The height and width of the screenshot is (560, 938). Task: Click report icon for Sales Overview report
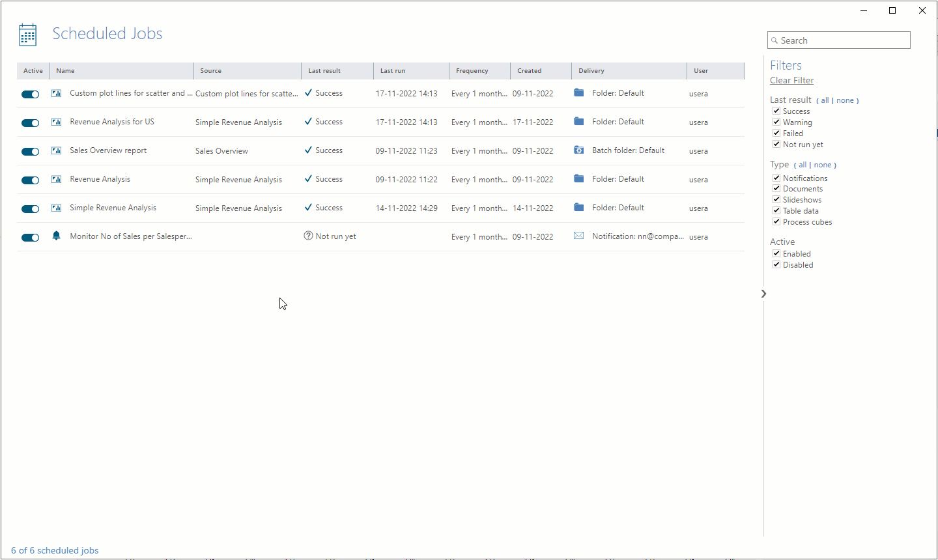click(x=57, y=150)
